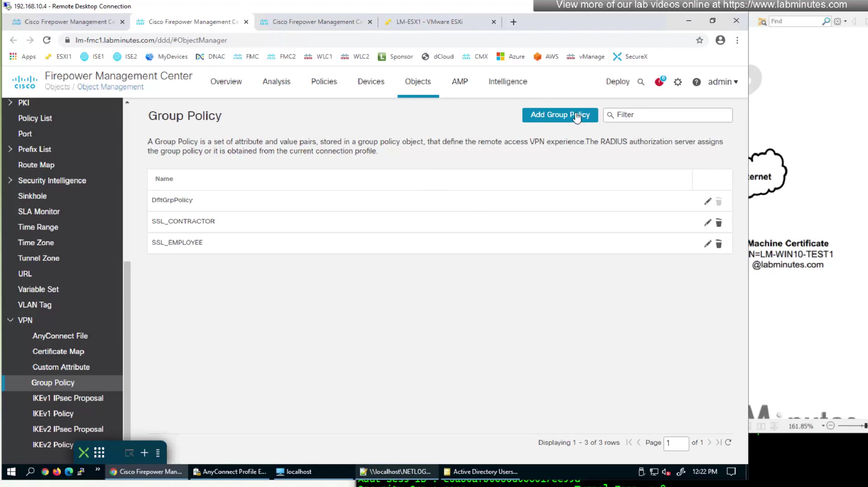Open the help question mark icon

click(696, 82)
